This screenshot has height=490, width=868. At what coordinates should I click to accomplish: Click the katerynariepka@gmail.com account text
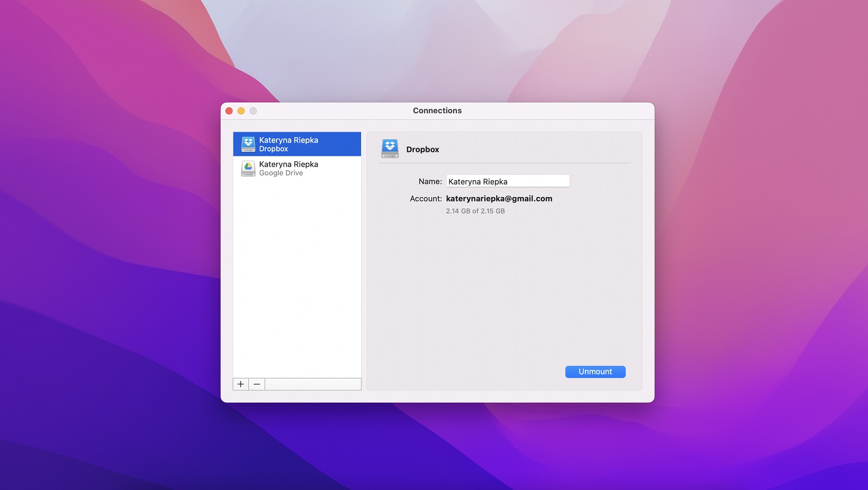499,199
